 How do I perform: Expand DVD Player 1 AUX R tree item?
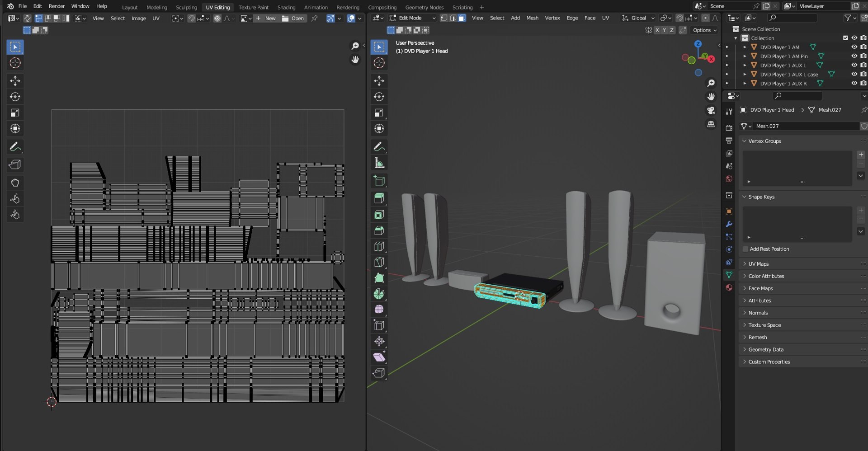pos(745,84)
